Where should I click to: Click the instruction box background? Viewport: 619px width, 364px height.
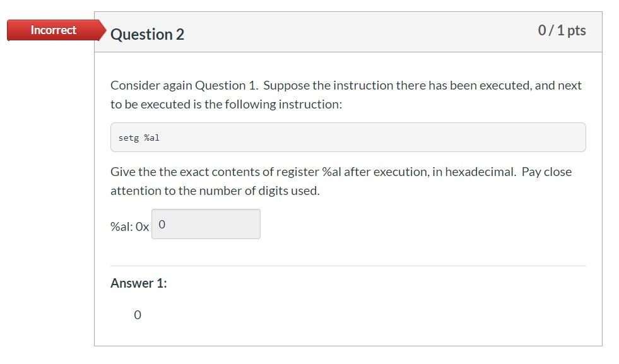pyautogui.click(x=379, y=137)
